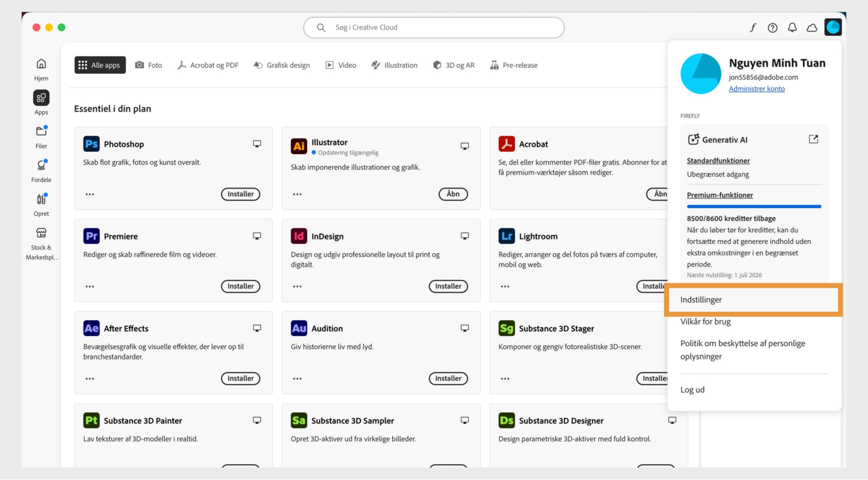Image resolution: width=868 pixels, height=480 pixels.
Task: Switch to the Foto category tab
Action: pyautogui.click(x=149, y=65)
